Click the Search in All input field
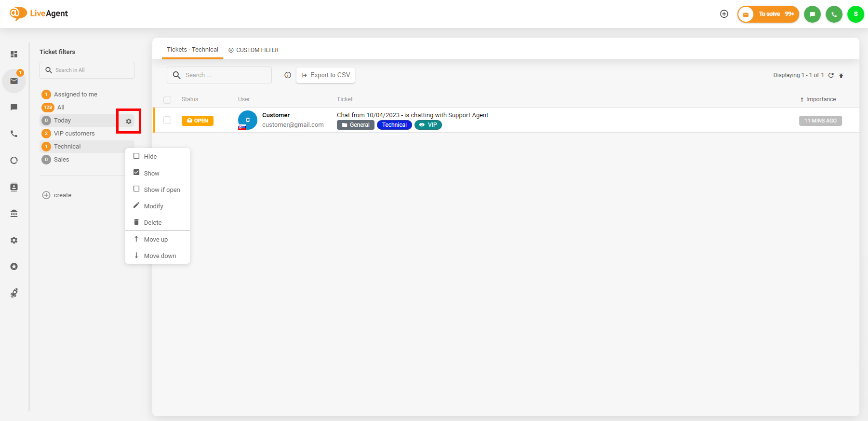 (x=87, y=70)
